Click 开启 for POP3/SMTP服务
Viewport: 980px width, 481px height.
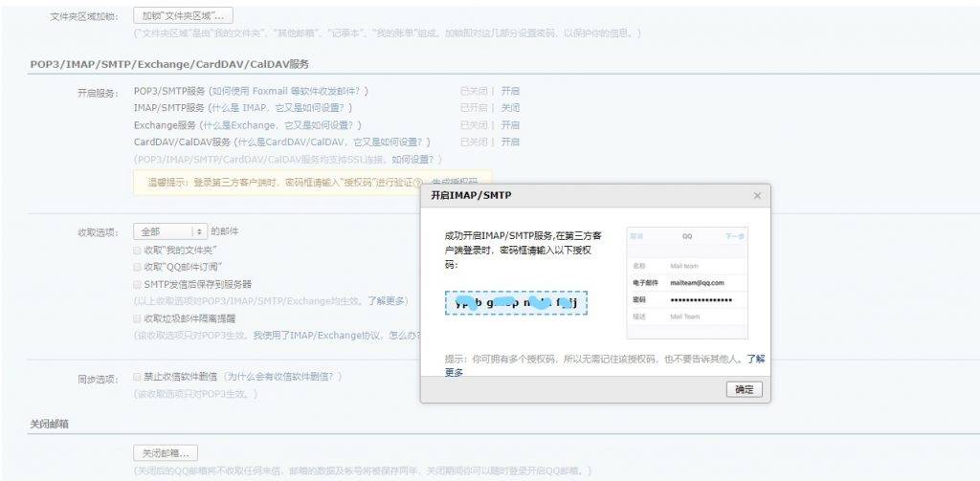[510, 91]
